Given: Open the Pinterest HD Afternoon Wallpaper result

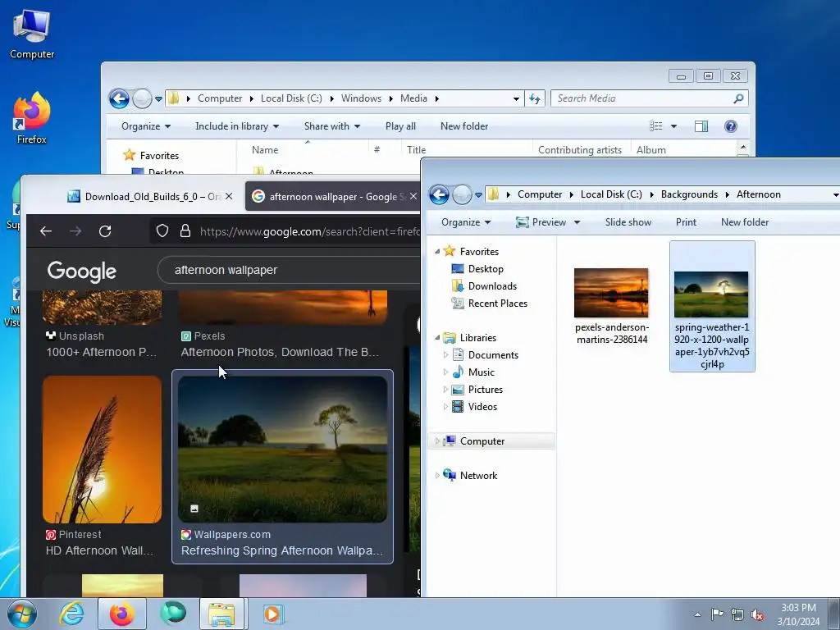Looking at the screenshot, I should pyautogui.click(x=102, y=467).
